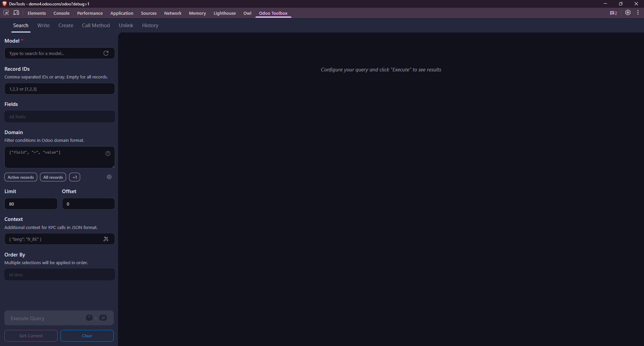
Task: Click the Record IDs input field
Action: (x=59, y=89)
